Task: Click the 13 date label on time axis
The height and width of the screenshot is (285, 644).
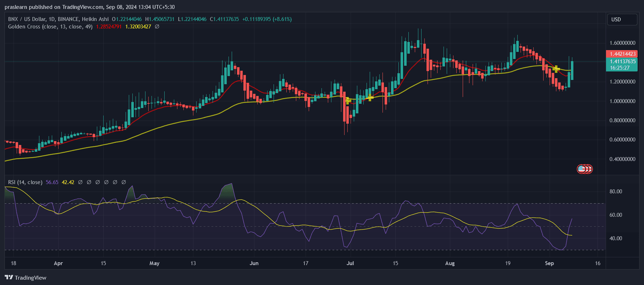Action: 193,263
